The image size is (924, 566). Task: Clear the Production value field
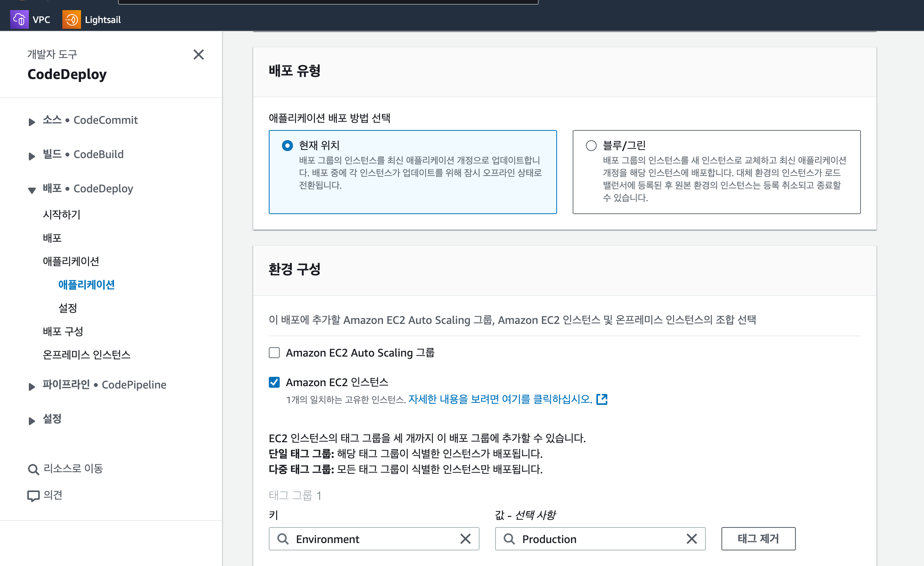[x=692, y=539]
